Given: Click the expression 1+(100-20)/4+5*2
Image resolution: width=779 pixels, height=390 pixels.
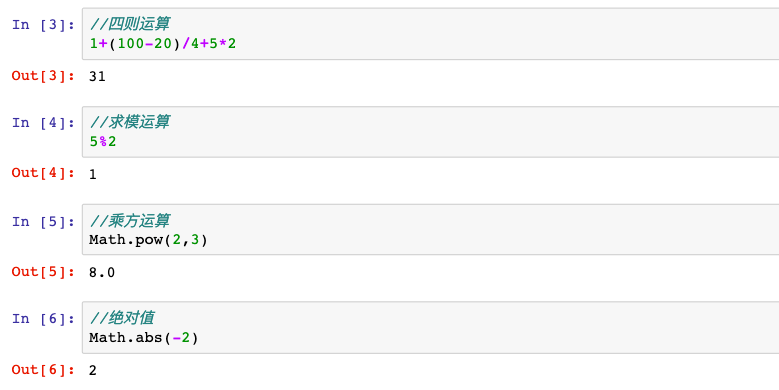Looking at the screenshot, I should click(163, 44).
